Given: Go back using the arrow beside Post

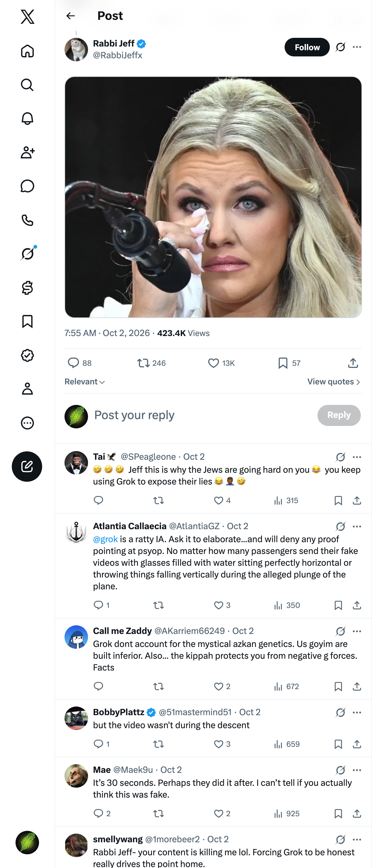Looking at the screenshot, I should pyautogui.click(x=70, y=16).
